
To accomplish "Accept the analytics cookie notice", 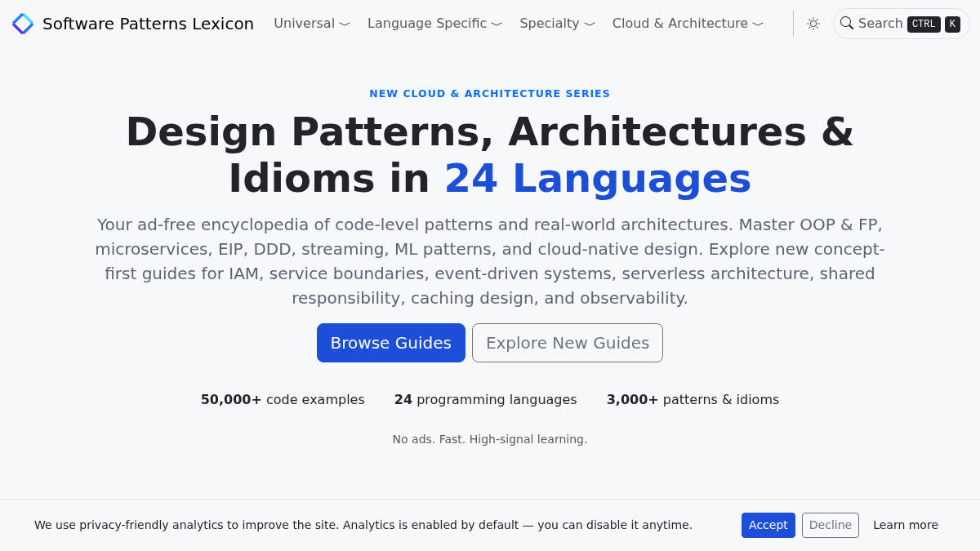I will click(x=768, y=525).
